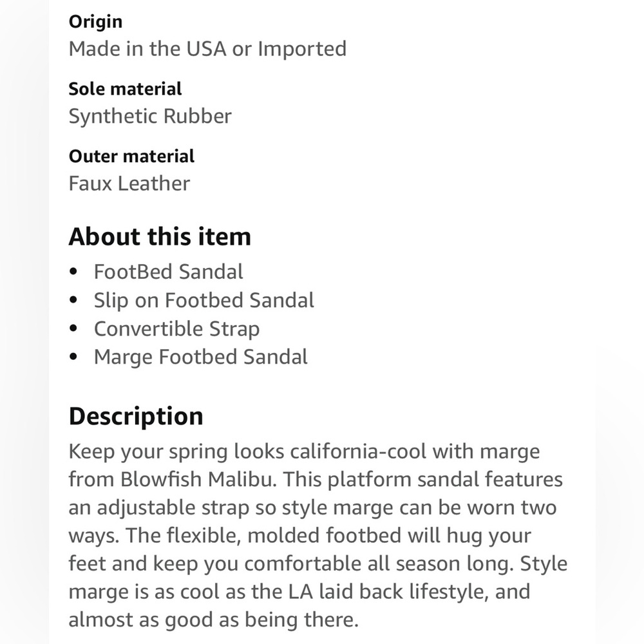Click the 'adjustable strap' phrase
This screenshot has height=644, width=644.
[x=173, y=509]
